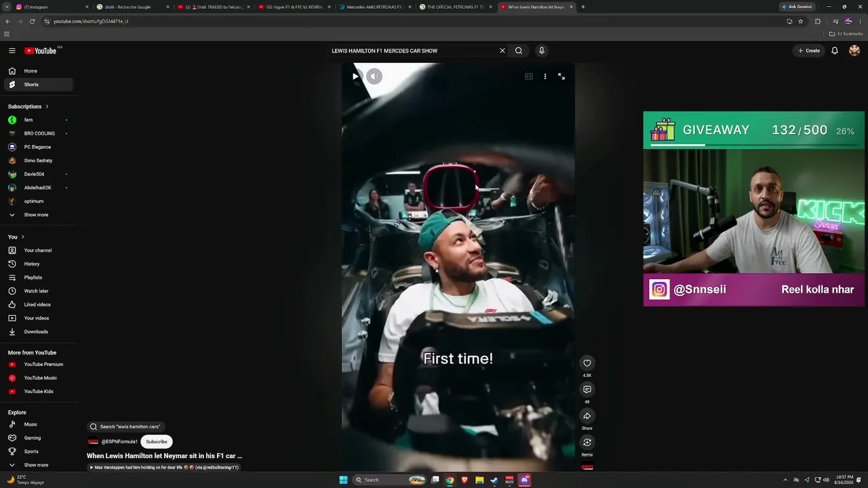Open the PC Elegance subscription
The width and height of the screenshot is (868, 488).
click(38, 147)
